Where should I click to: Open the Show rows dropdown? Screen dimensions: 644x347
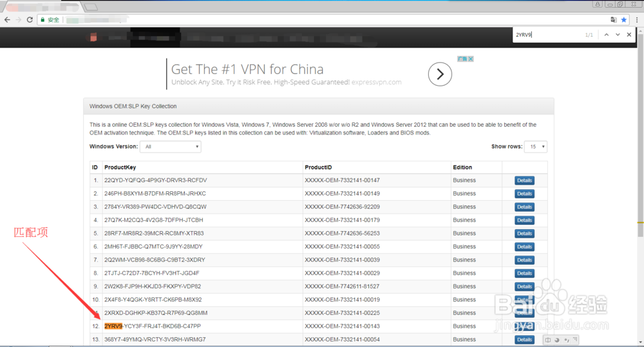click(536, 147)
